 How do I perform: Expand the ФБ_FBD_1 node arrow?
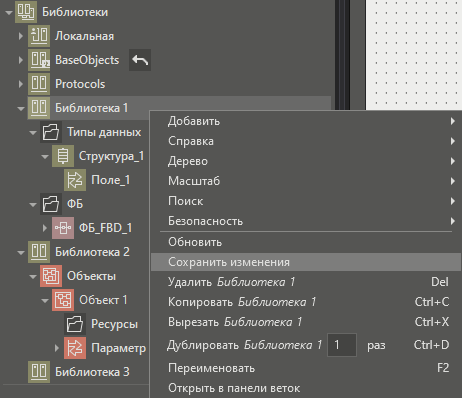[45, 228]
